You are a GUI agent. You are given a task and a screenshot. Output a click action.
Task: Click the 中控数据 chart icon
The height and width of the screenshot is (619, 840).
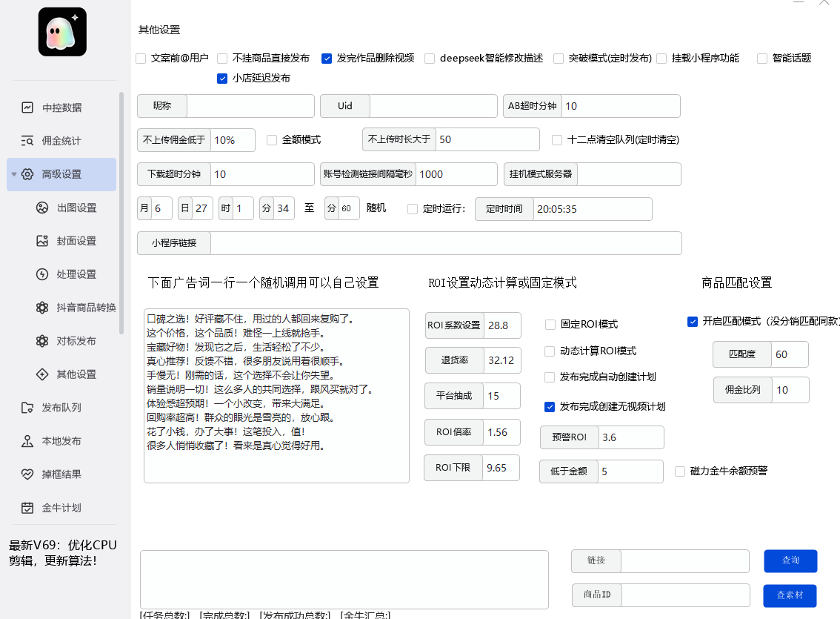click(27, 107)
